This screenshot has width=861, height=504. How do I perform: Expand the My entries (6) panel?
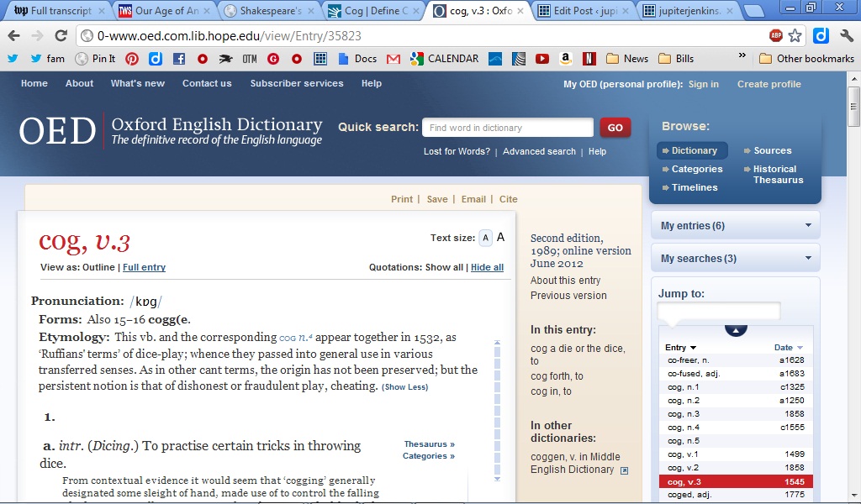coord(736,225)
